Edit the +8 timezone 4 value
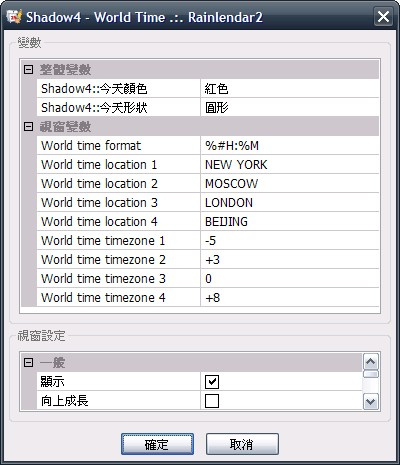Image resolution: width=400 pixels, height=465 pixels. click(290, 298)
